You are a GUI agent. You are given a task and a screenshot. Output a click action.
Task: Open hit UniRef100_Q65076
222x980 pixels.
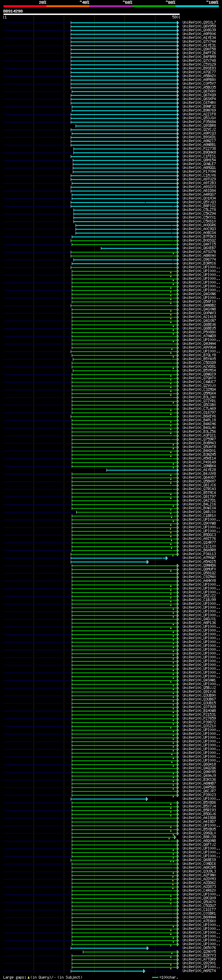pos(199,948)
